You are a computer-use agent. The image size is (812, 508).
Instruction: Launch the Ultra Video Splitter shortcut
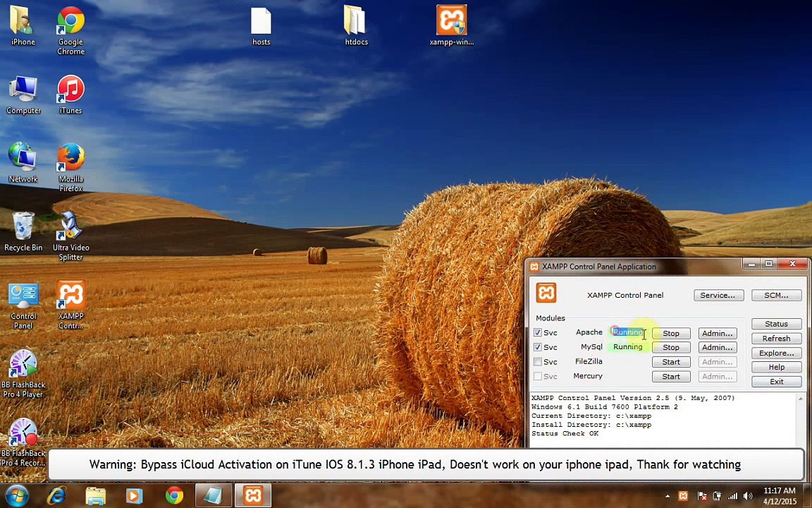(x=71, y=236)
